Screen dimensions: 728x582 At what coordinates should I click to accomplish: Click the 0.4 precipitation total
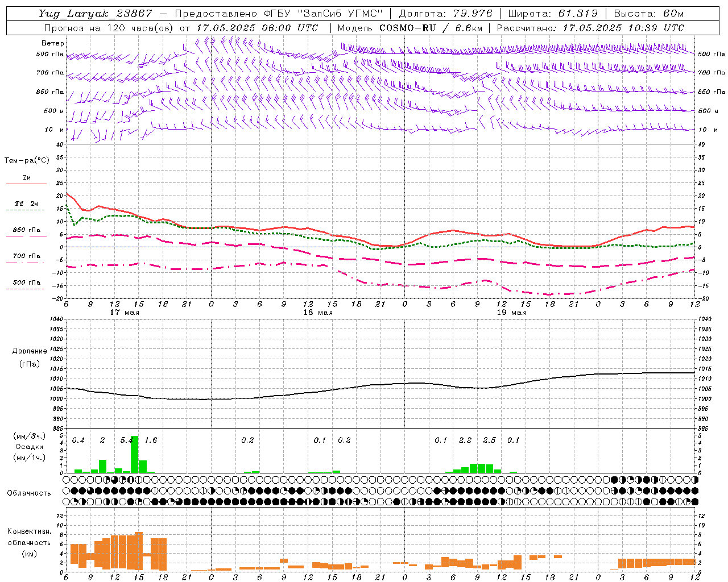pos(78,440)
